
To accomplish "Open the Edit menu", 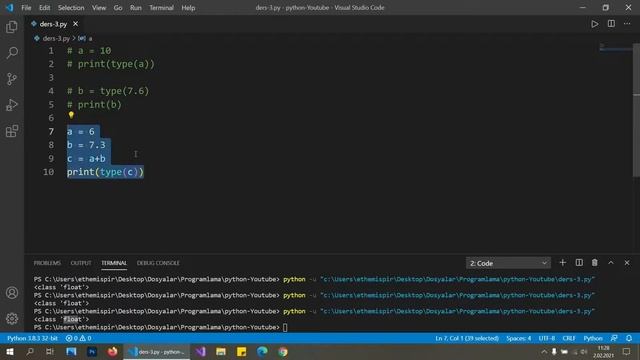I will tap(44, 8).
